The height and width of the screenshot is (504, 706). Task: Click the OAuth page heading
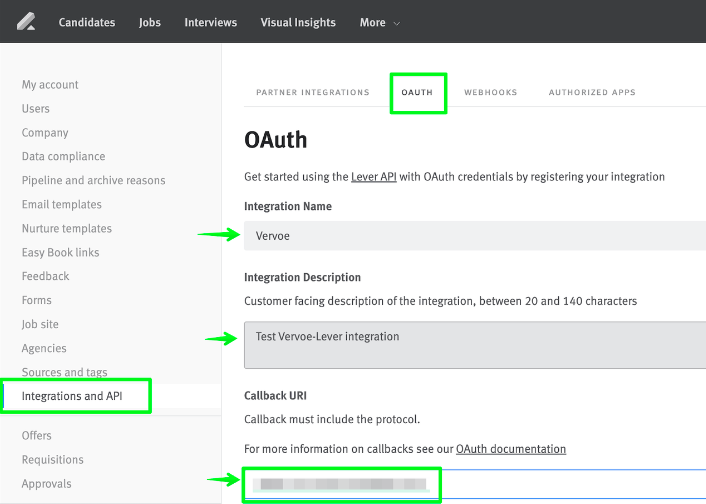[x=276, y=140]
